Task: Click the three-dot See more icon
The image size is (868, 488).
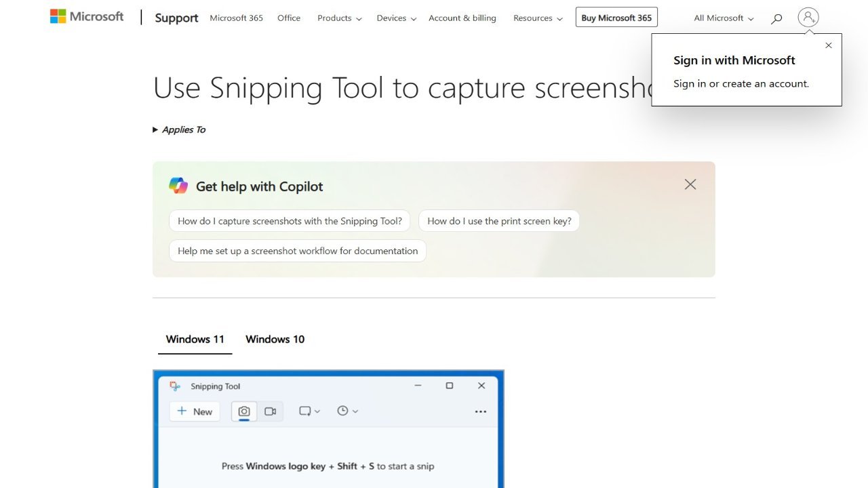Action: [x=481, y=411]
